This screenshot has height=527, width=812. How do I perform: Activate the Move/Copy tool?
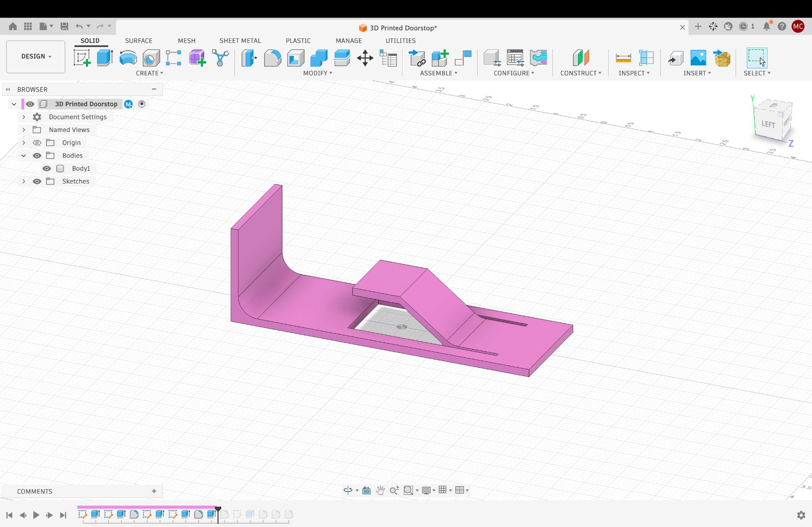pyautogui.click(x=365, y=58)
